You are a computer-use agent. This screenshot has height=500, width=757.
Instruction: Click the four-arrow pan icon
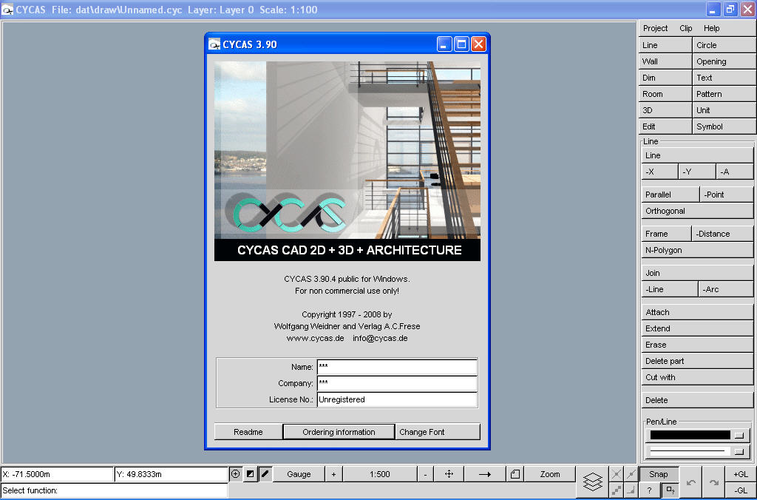tap(449, 474)
